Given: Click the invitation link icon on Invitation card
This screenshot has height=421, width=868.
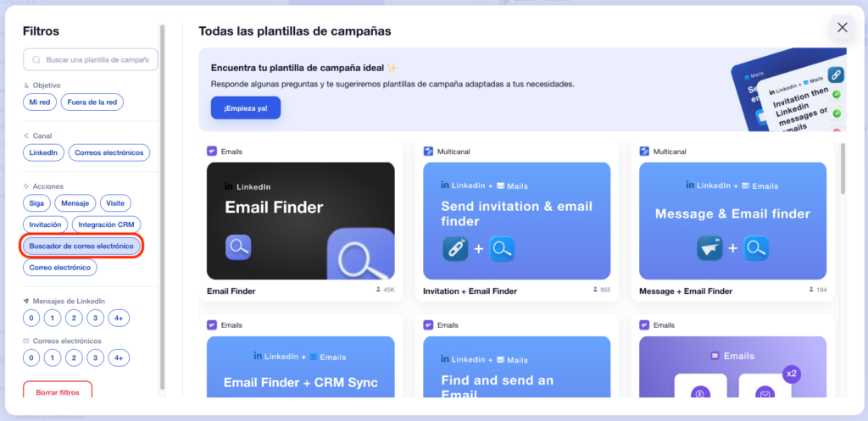Looking at the screenshot, I should [455, 248].
